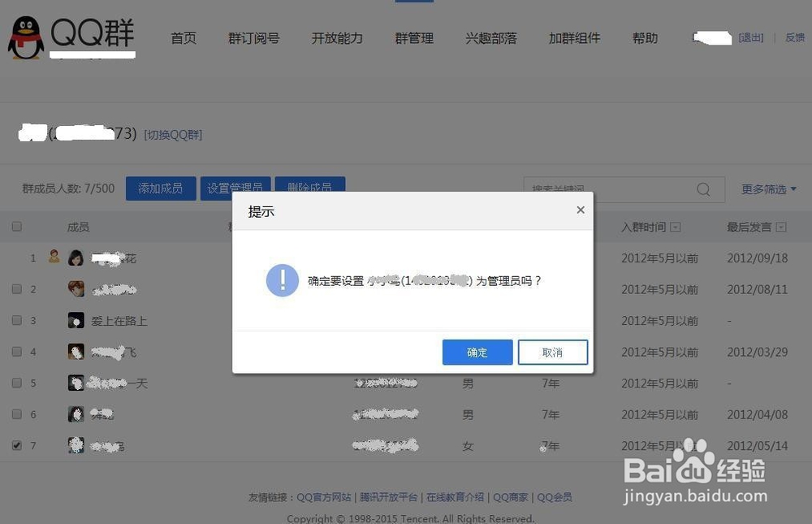Viewport: 812px width, 524px height.
Task: Click the 反馈 feedback link
Action: tap(795, 37)
